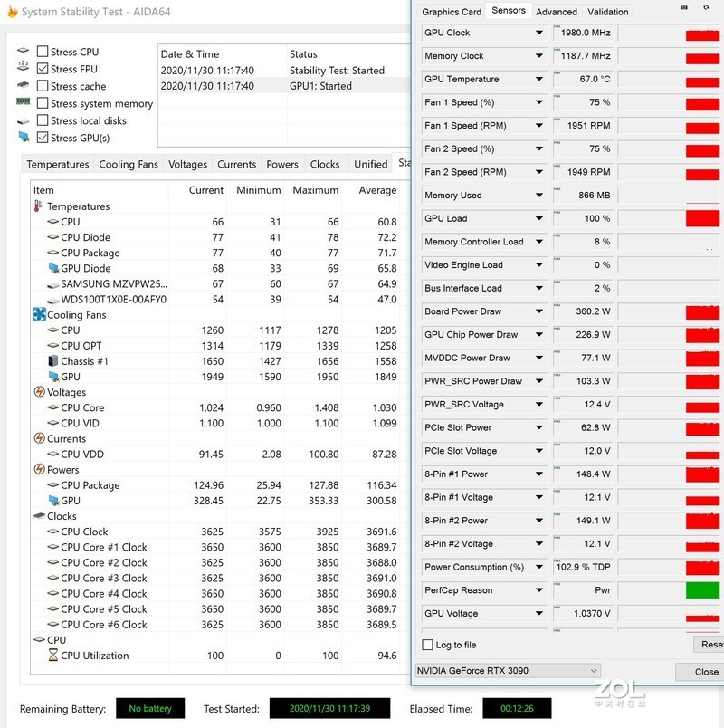The image size is (724, 728).
Task: Click the Voltages lightning icon
Action: pos(40,392)
